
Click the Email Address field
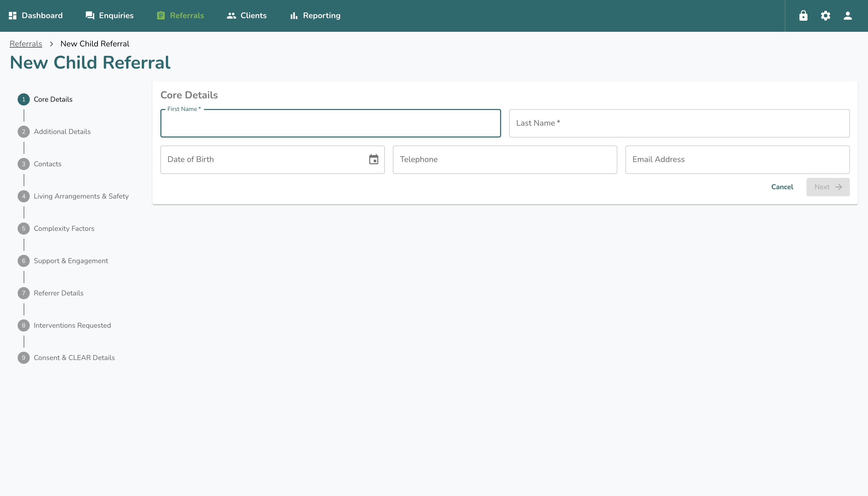click(x=737, y=160)
